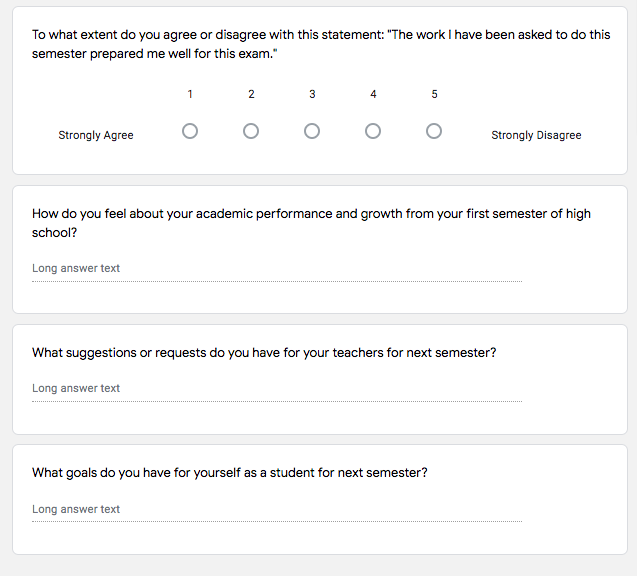Select the suggestions for teachers question title
Viewport: 637px width, 576px height.
point(264,353)
